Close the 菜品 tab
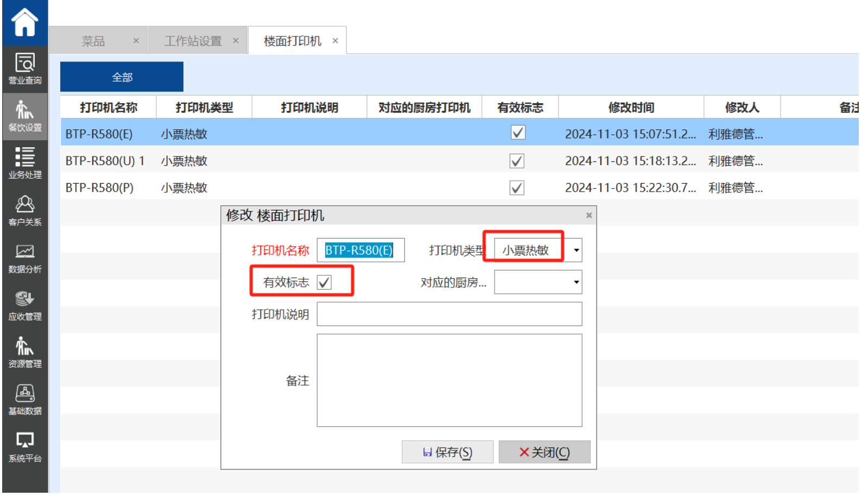 (136, 41)
